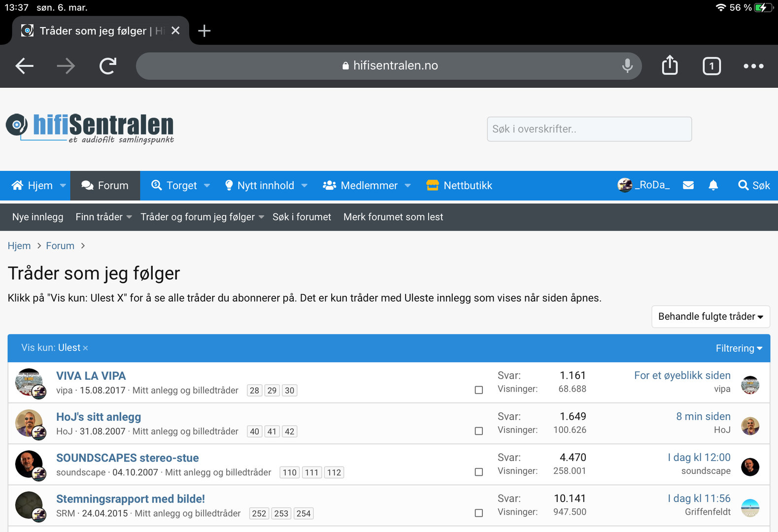Screen dimensions: 778x532
Task: Focus the 'Søk i overskrifter' search field
Action: tap(589, 129)
